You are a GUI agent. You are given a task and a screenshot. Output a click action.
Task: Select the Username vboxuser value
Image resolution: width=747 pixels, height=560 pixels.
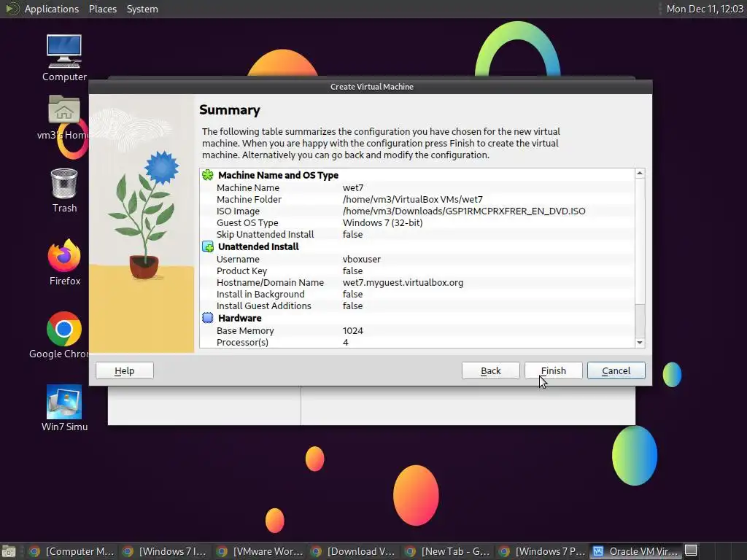pyautogui.click(x=362, y=259)
